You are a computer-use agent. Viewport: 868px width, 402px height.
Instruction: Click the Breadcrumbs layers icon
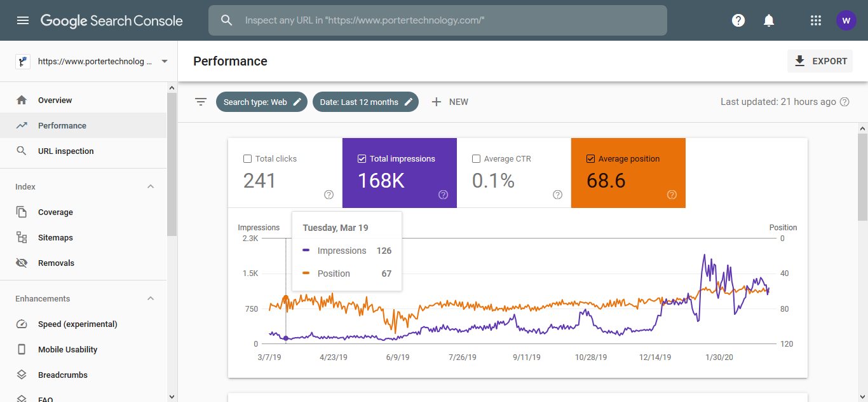(x=22, y=375)
